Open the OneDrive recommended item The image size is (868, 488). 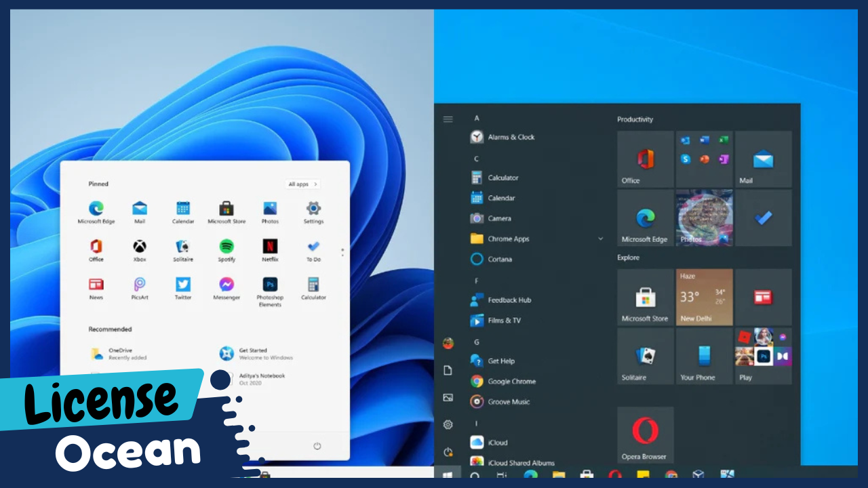pyautogui.click(x=119, y=354)
